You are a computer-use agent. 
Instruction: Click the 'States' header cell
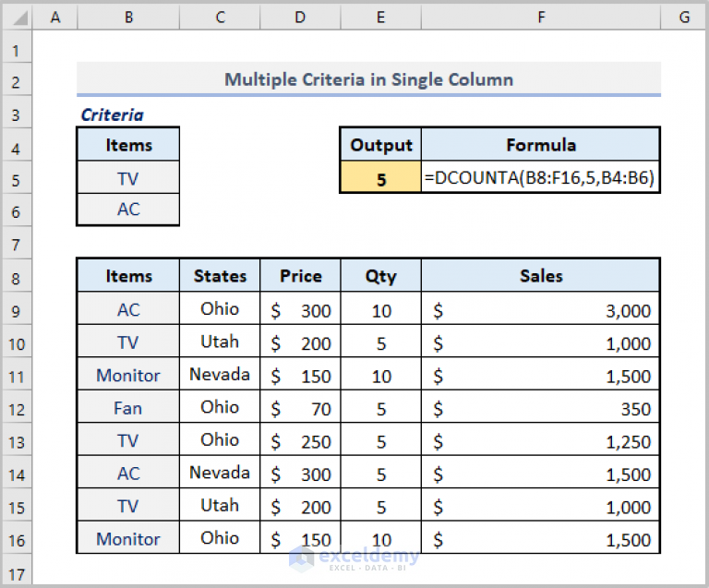coord(221,275)
